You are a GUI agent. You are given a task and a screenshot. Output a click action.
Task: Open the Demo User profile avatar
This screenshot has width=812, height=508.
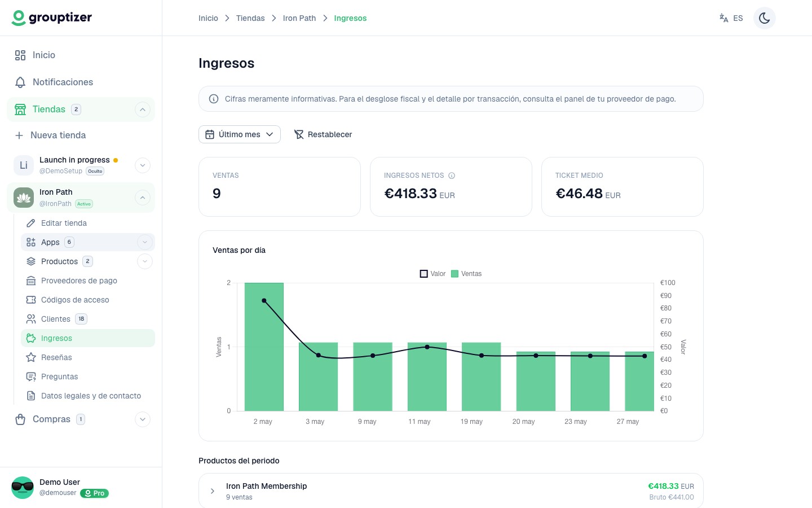23,488
